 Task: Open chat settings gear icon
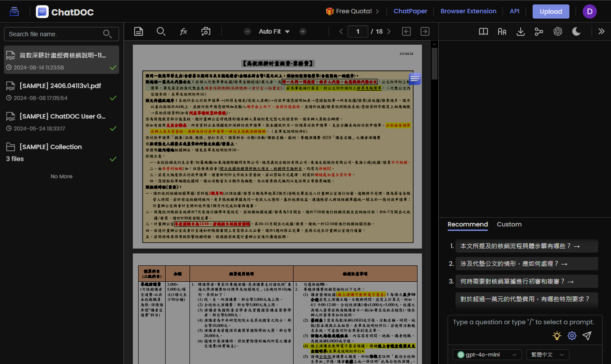pyautogui.click(x=572, y=336)
